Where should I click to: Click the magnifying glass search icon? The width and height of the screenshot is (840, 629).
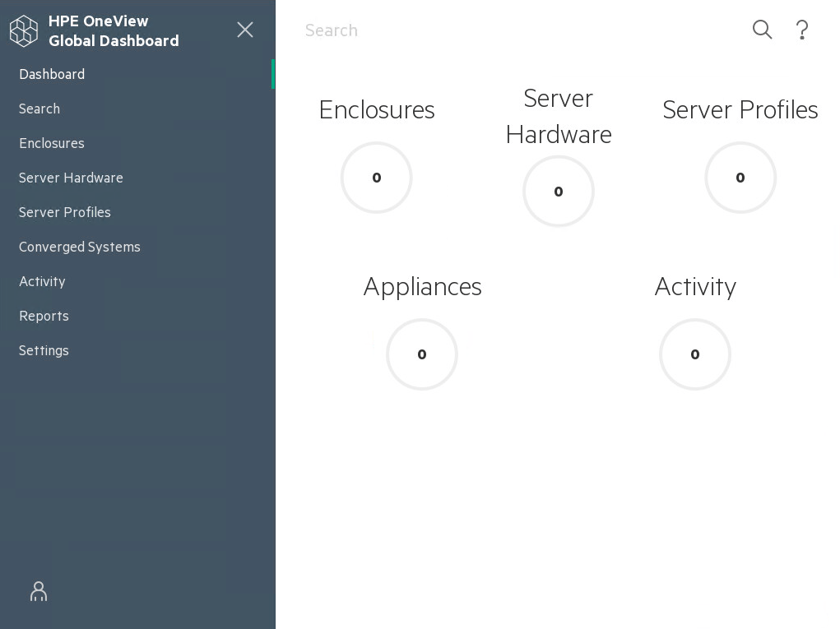click(762, 30)
